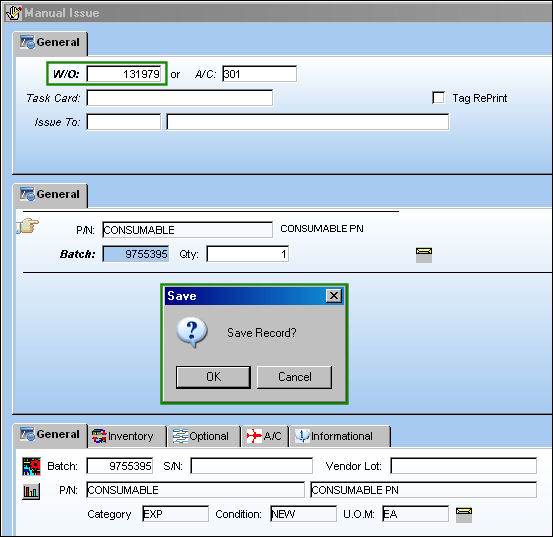
Task: Click the CONSUMABLE PN label beside P/N
Action: coord(322,229)
